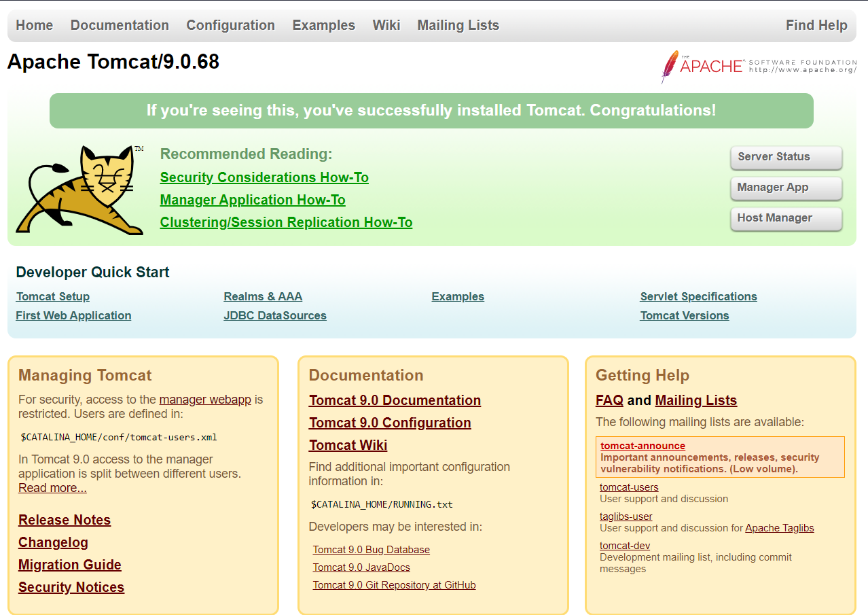Open the Host Manager button
Image resolution: width=868 pixels, height=615 pixels.
[786, 218]
